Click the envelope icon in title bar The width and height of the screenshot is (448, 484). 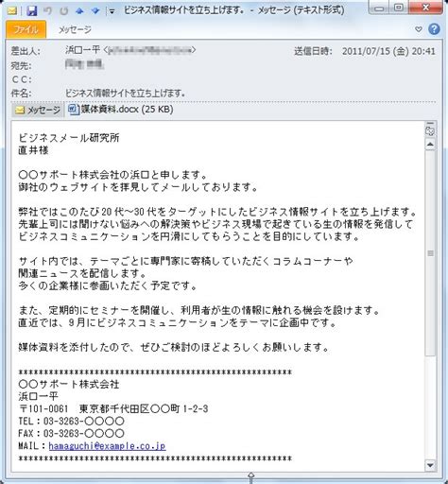(12, 11)
